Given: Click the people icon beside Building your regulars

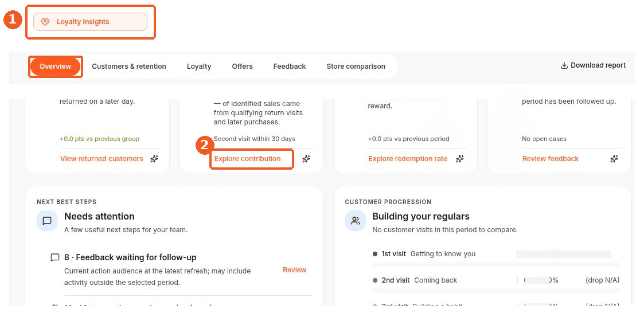Looking at the screenshot, I should click(x=356, y=221).
